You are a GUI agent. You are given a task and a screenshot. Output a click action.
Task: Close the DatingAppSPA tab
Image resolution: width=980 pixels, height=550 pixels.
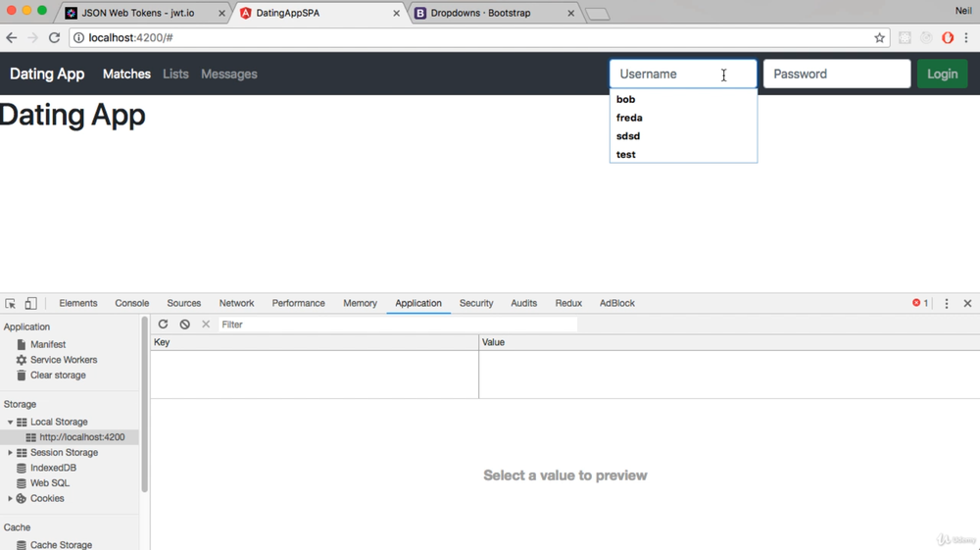[396, 13]
